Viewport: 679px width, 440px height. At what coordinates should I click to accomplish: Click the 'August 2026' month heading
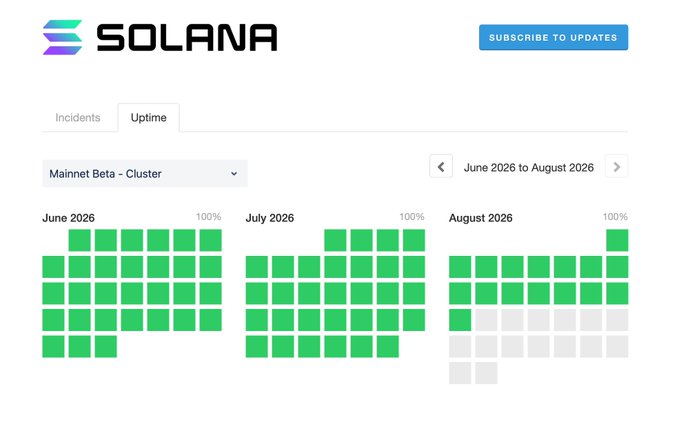(x=481, y=218)
